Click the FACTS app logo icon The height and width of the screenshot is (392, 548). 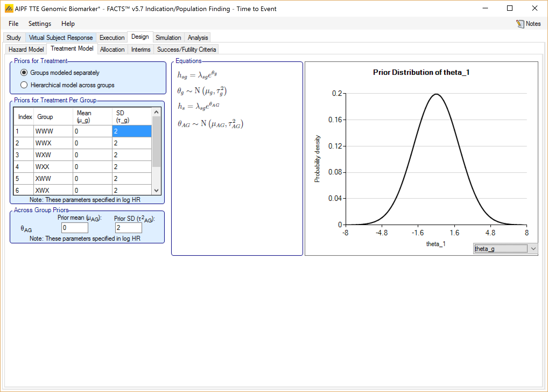pos(9,9)
